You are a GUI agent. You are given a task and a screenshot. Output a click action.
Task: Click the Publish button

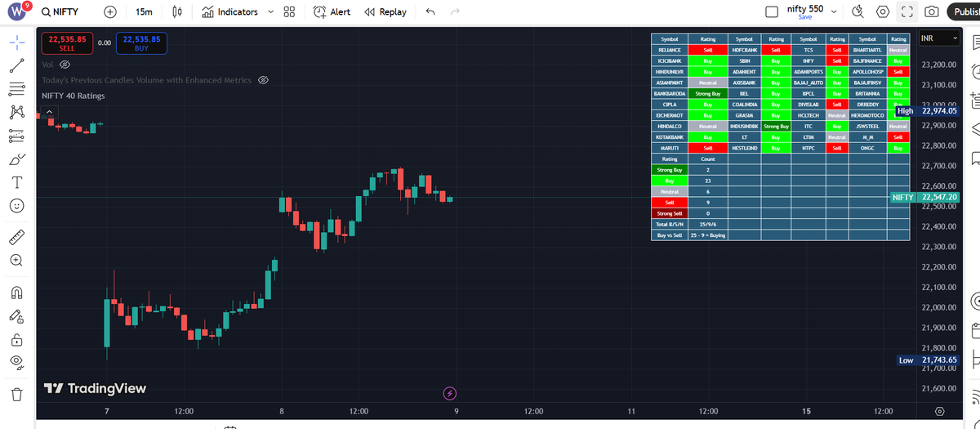(x=964, y=12)
